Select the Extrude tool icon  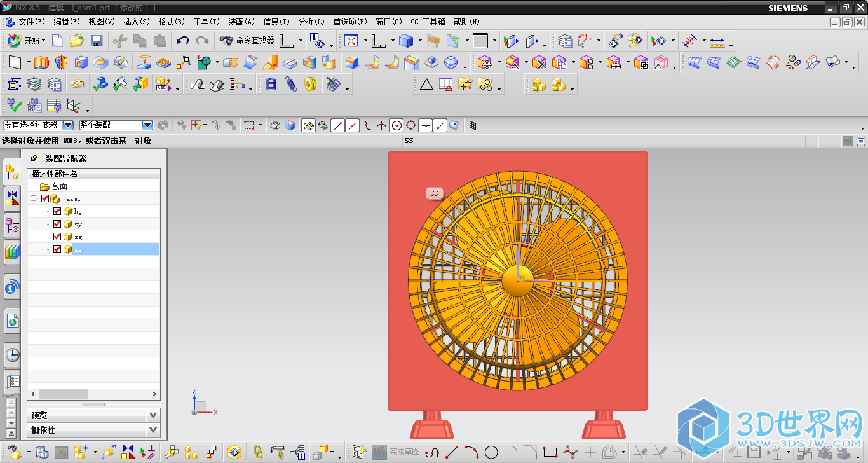pyautogui.click(x=41, y=62)
